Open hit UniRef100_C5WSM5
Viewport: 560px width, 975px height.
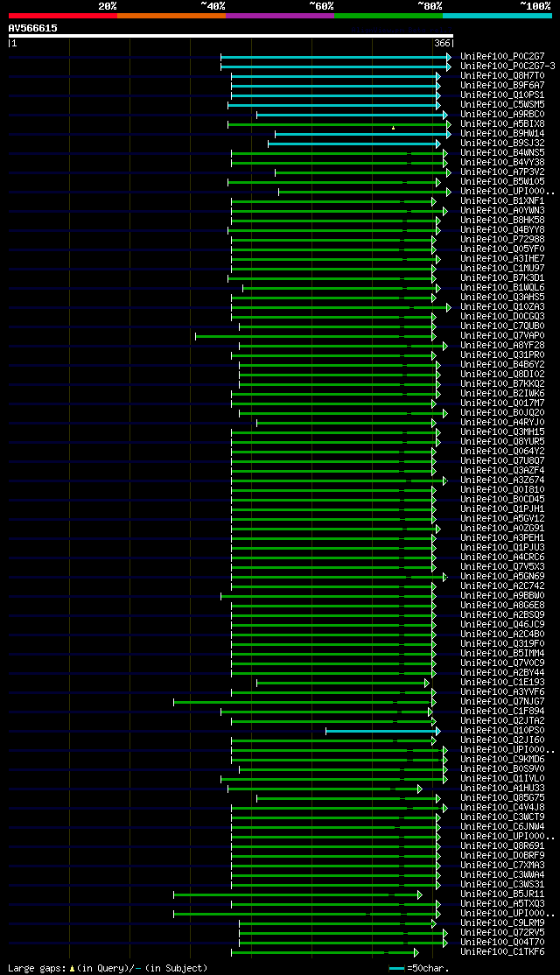click(503, 104)
